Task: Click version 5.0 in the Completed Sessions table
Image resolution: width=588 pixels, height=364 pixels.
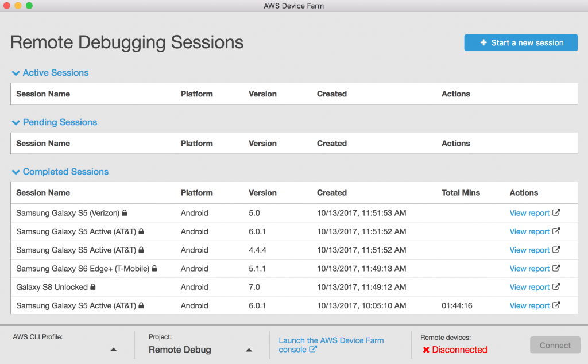Action: point(254,213)
